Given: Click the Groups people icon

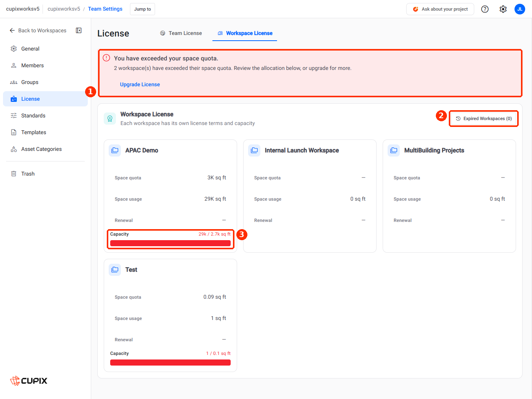Looking at the screenshot, I should (14, 82).
